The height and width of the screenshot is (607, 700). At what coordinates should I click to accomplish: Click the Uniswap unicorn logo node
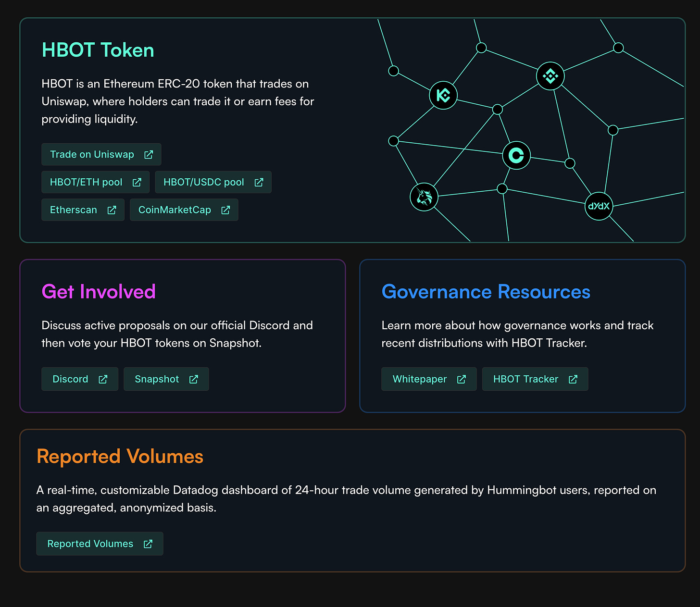[x=424, y=197]
